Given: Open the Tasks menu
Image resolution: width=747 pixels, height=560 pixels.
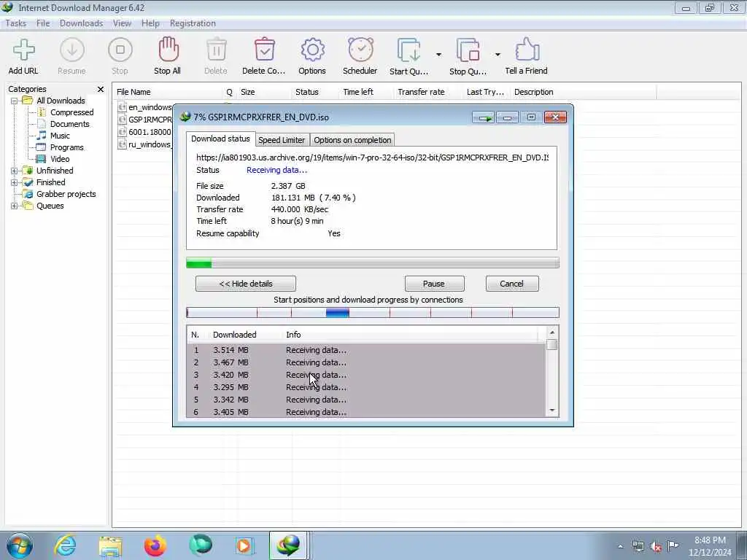Looking at the screenshot, I should (x=16, y=23).
